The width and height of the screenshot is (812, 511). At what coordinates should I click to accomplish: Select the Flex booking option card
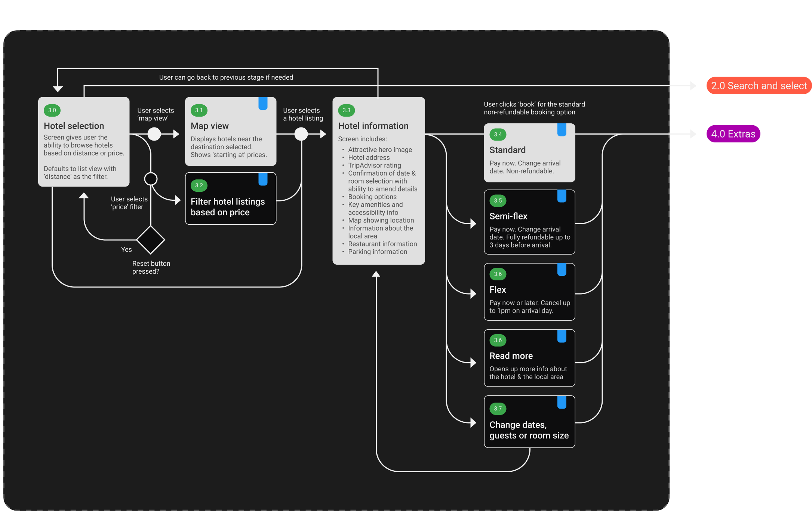point(529,292)
